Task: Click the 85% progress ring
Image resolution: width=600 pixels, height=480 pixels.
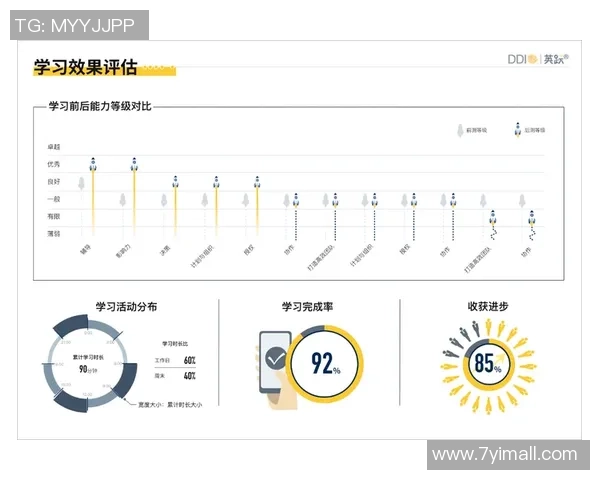Action: (x=489, y=364)
